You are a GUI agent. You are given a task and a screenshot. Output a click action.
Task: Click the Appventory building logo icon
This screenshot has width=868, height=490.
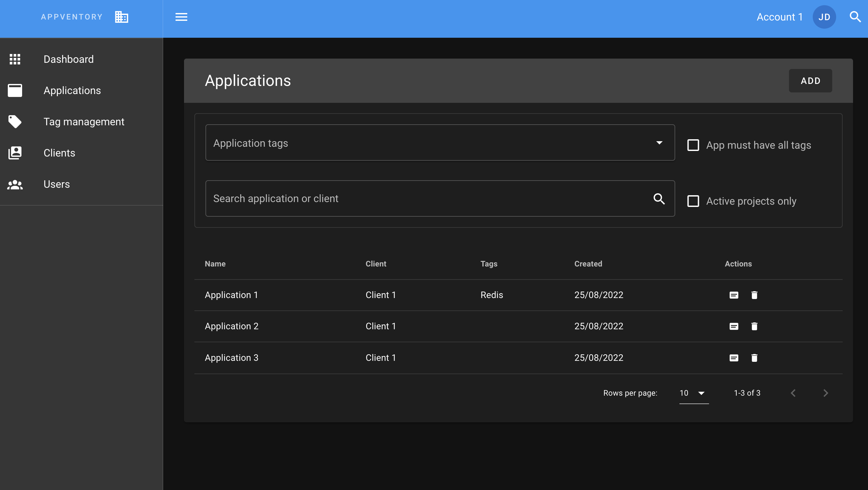pyautogui.click(x=121, y=17)
